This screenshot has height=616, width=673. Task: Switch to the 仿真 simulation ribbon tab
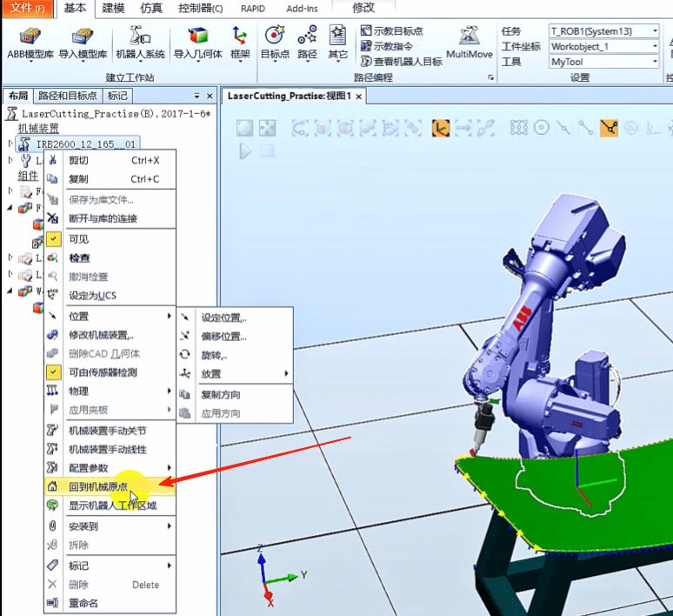point(151,9)
